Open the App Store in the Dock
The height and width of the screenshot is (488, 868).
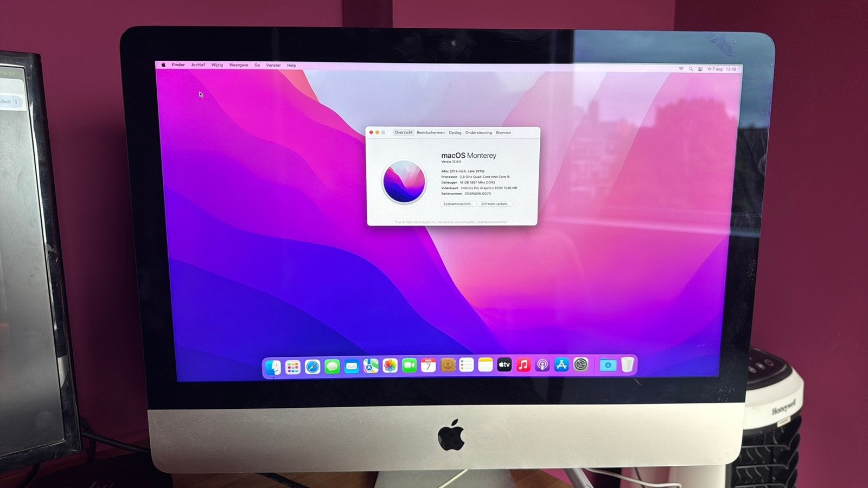(561, 365)
